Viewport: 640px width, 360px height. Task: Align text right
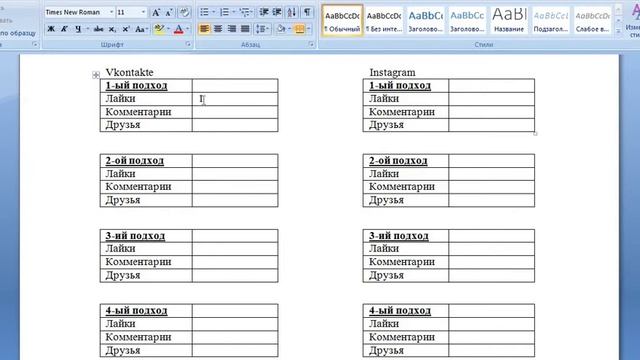[x=231, y=29]
